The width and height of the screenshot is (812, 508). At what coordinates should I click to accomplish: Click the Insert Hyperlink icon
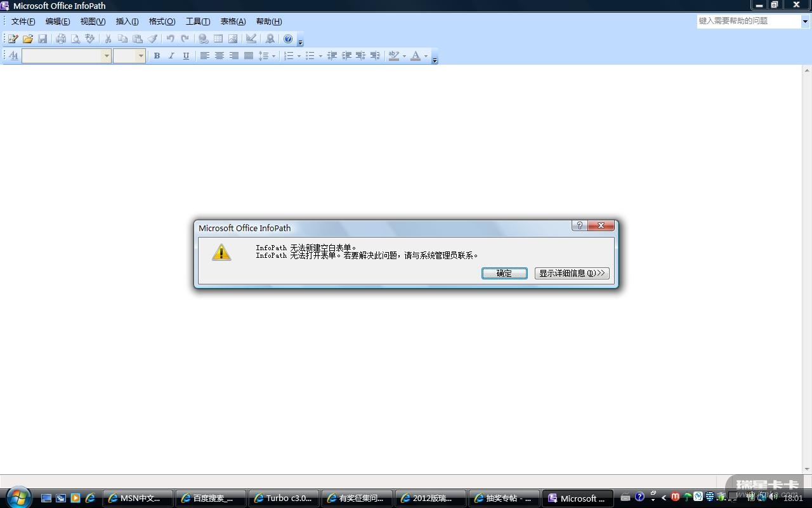203,39
